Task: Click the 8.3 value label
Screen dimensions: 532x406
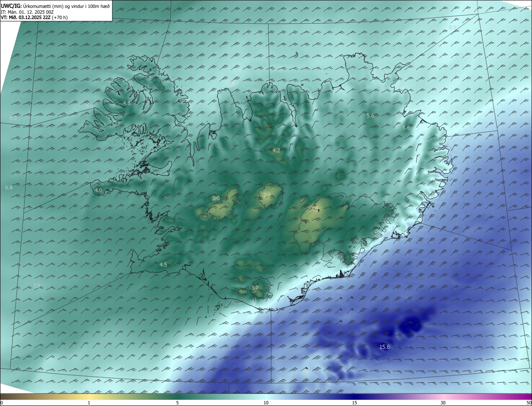Action: click(89, 106)
